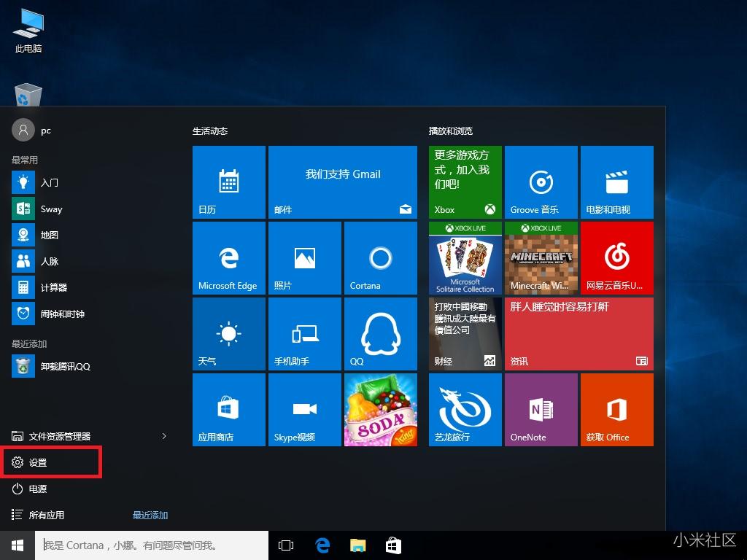
Task: Launch the 天气 weather tile
Action: (228, 333)
